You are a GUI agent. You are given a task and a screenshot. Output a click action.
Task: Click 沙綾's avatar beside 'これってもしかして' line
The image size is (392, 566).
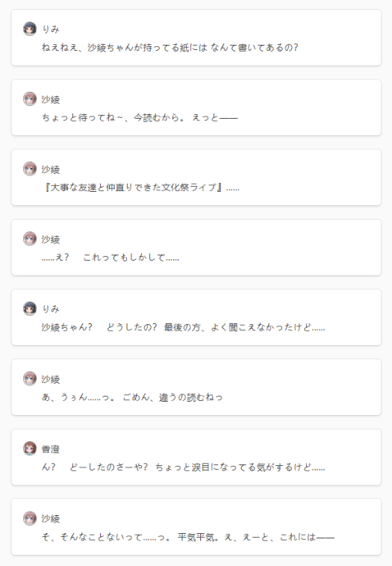[x=30, y=239]
